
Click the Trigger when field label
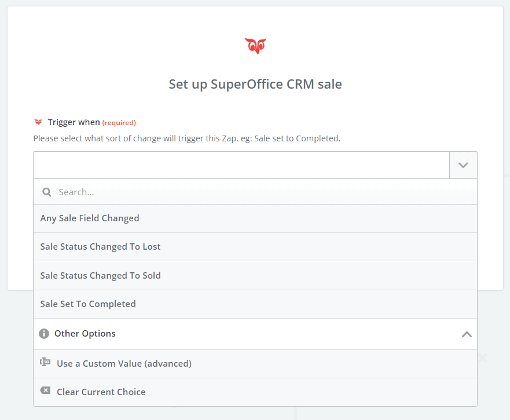tap(74, 122)
